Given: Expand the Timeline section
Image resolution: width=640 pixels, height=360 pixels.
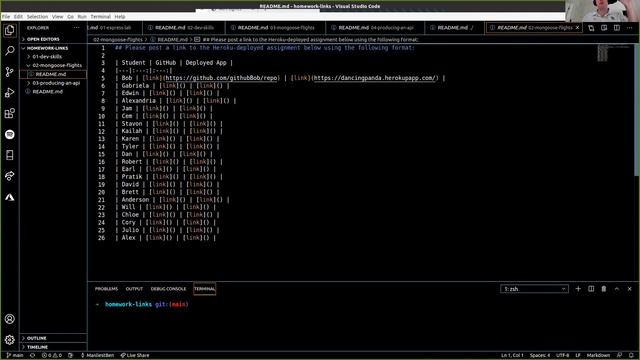Looking at the screenshot, I should click(x=37, y=347).
